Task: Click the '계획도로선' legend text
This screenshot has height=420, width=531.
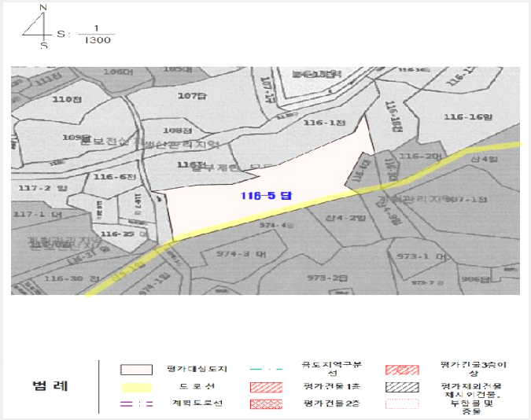Action: click(x=197, y=403)
